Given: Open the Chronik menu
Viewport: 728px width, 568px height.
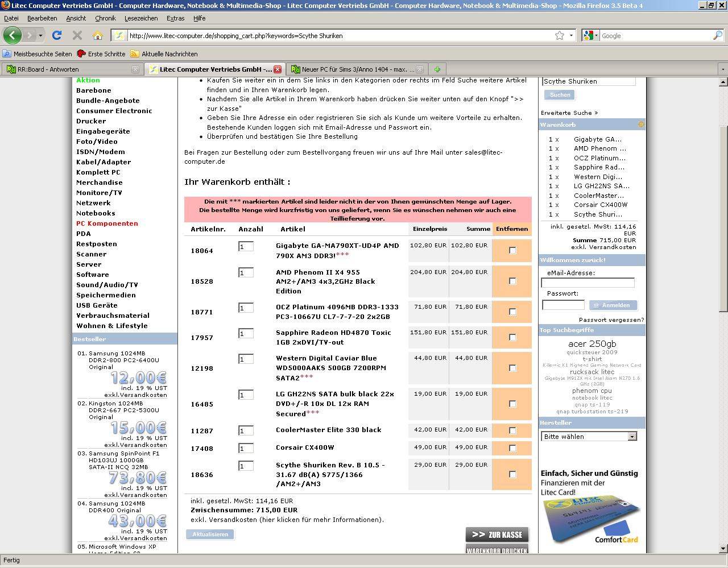Looking at the screenshot, I should point(105,18).
